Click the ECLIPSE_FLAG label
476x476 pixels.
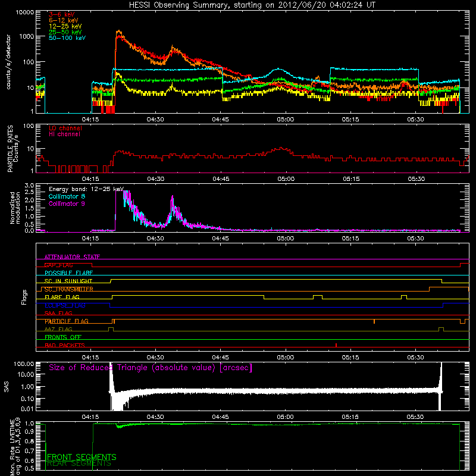tap(65, 305)
